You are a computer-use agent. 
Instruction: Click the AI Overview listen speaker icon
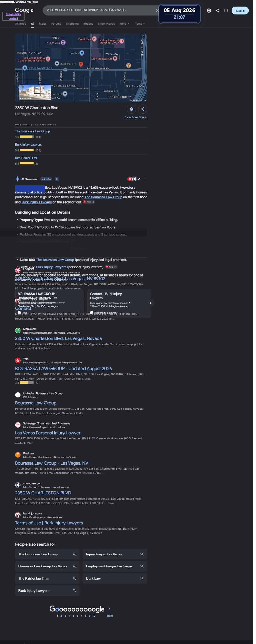57,179
